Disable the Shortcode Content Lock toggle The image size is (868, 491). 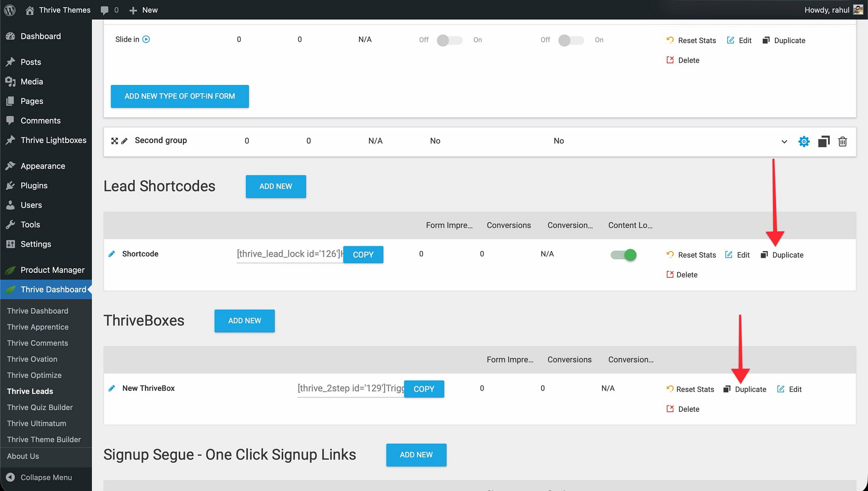tap(623, 255)
